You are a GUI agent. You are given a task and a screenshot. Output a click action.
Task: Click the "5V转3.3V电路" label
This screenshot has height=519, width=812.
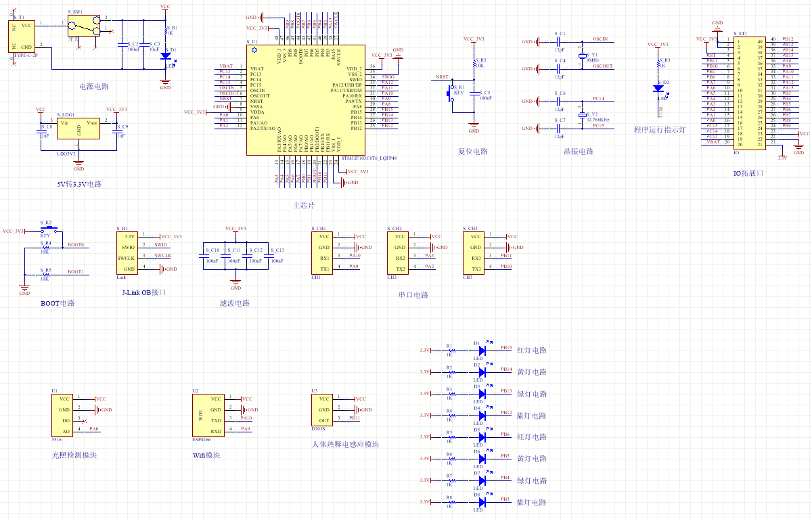click(78, 183)
